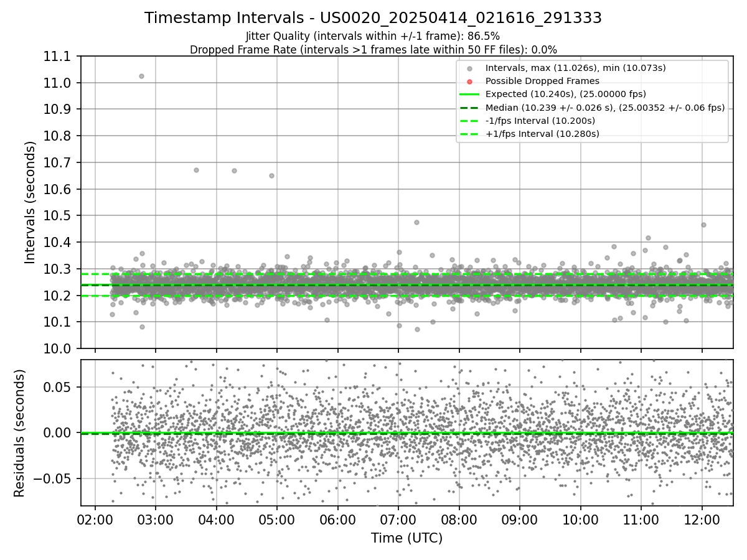Click the 02:00 time tick label
Viewport: 747px width, 560px height.
(95, 520)
